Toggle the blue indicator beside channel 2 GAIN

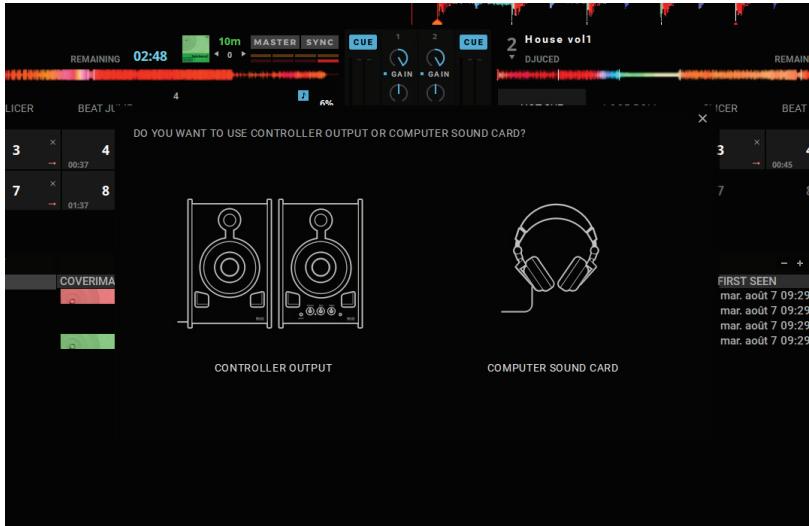(422, 74)
